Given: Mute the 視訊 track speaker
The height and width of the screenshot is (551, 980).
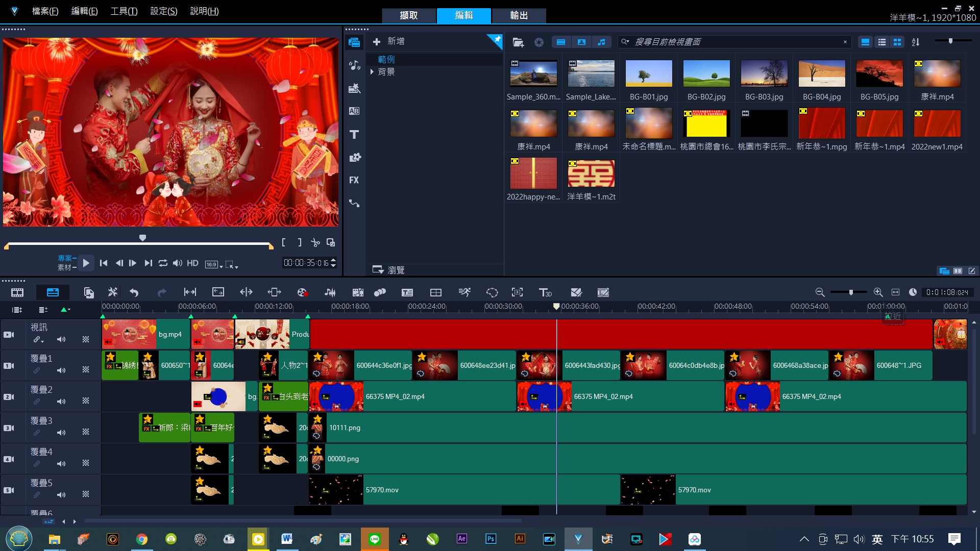Looking at the screenshot, I should (x=61, y=339).
